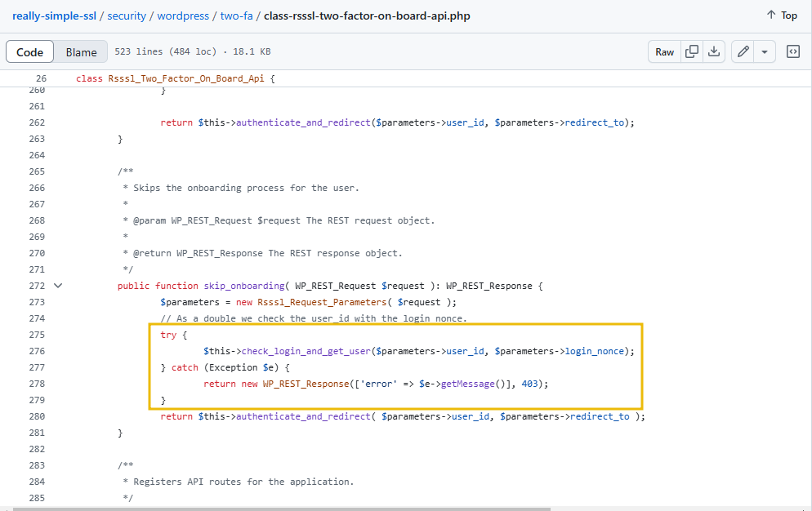812x511 pixels.
Task: View Raw file
Action: point(664,51)
